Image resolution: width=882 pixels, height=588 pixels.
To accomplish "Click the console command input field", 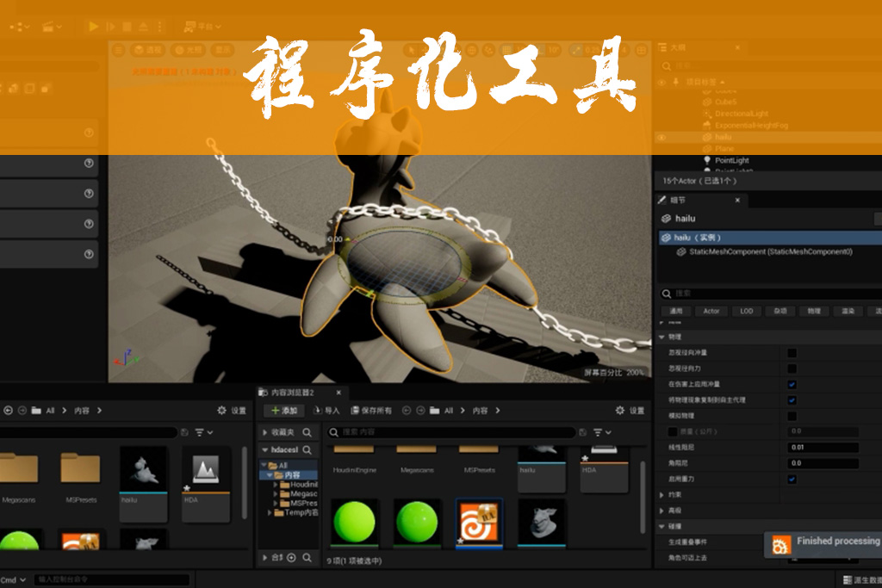I will (111, 579).
